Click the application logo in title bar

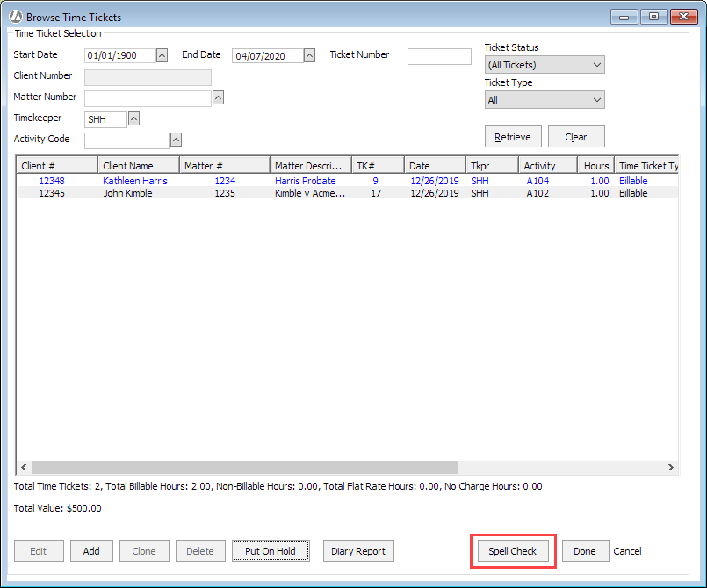(16, 17)
